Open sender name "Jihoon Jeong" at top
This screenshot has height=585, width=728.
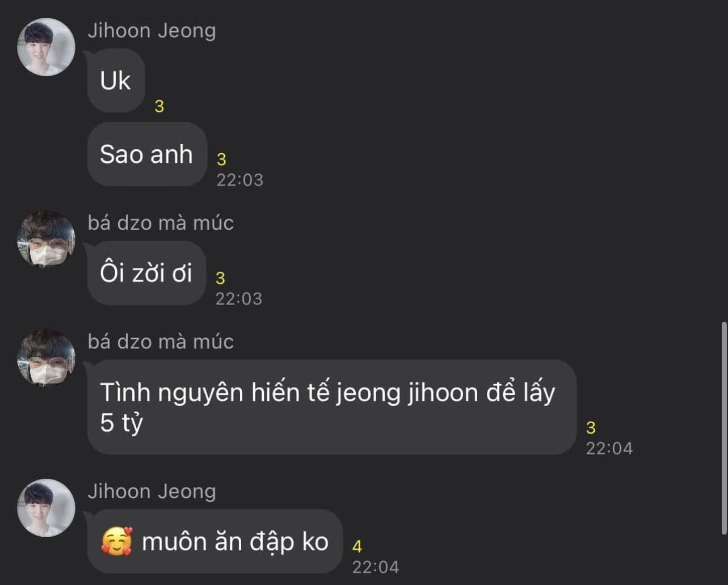click(152, 31)
